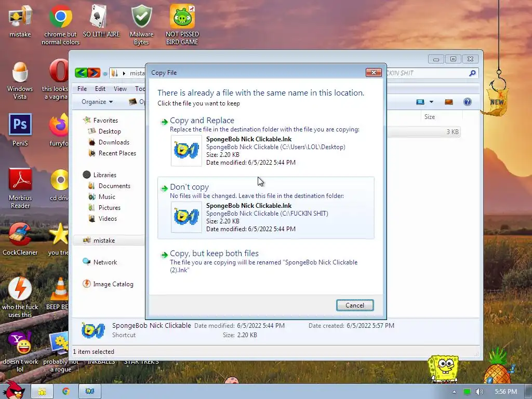Open the VLC cone 'BEEP BE' icon
The image size is (532, 399).
pos(58,294)
